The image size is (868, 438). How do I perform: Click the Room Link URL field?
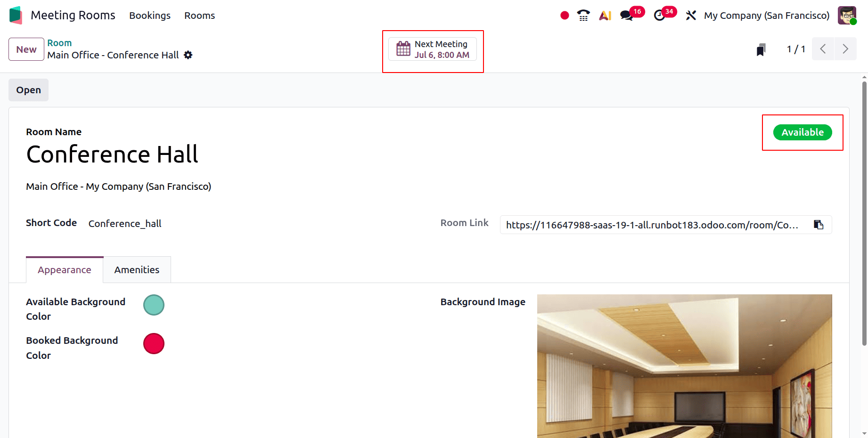[652, 225]
